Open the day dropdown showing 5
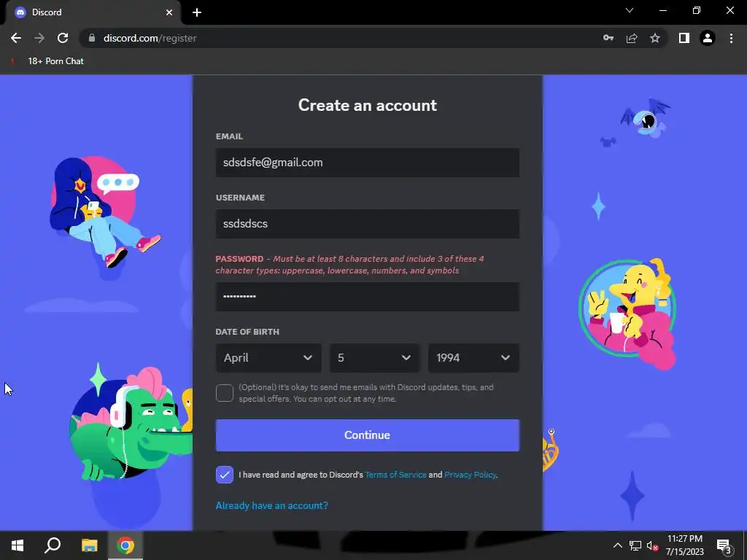This screenshot has height=560, width=747. pyautogui.click(x=374, y=357)
